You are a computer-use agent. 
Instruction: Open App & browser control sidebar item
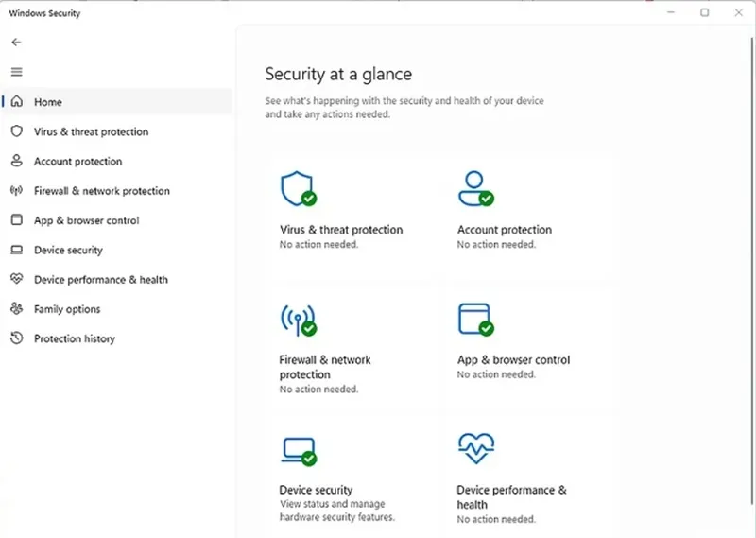click(x=86, y=220)
